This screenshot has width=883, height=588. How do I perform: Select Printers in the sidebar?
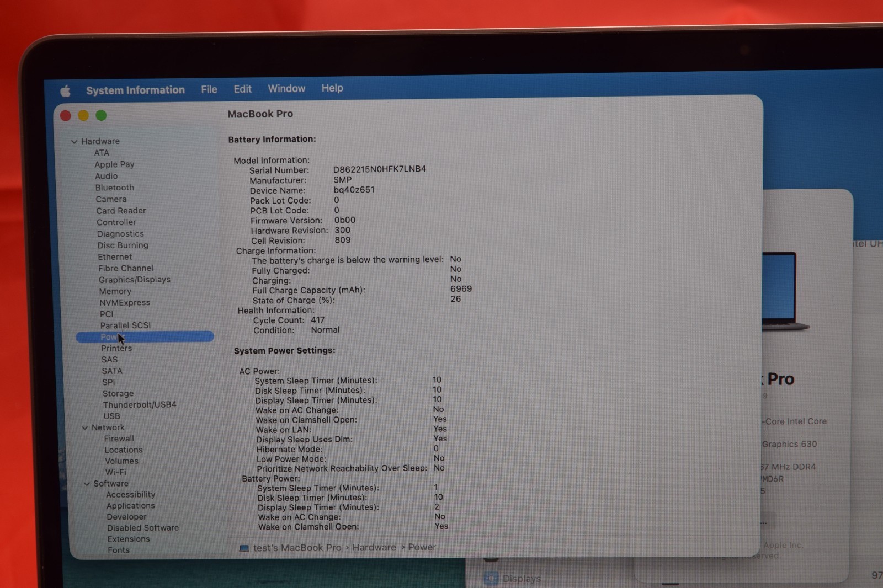[116, 348]
